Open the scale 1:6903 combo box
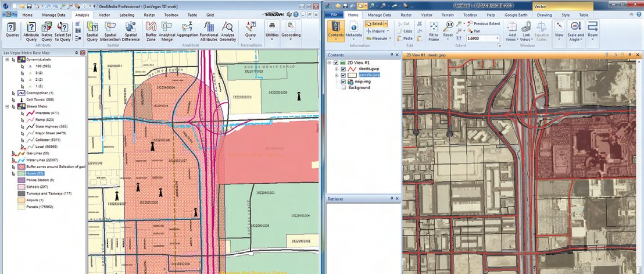 click(483, 38)
